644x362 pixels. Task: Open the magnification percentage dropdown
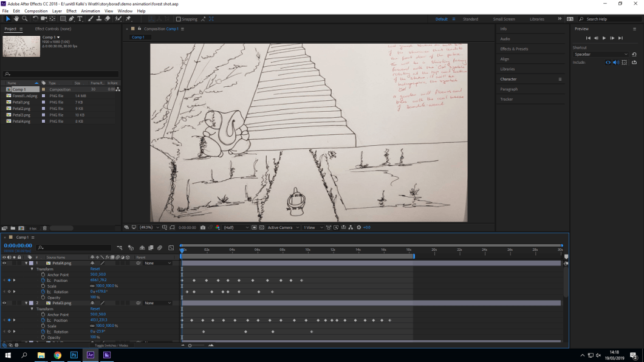[151, 227]
